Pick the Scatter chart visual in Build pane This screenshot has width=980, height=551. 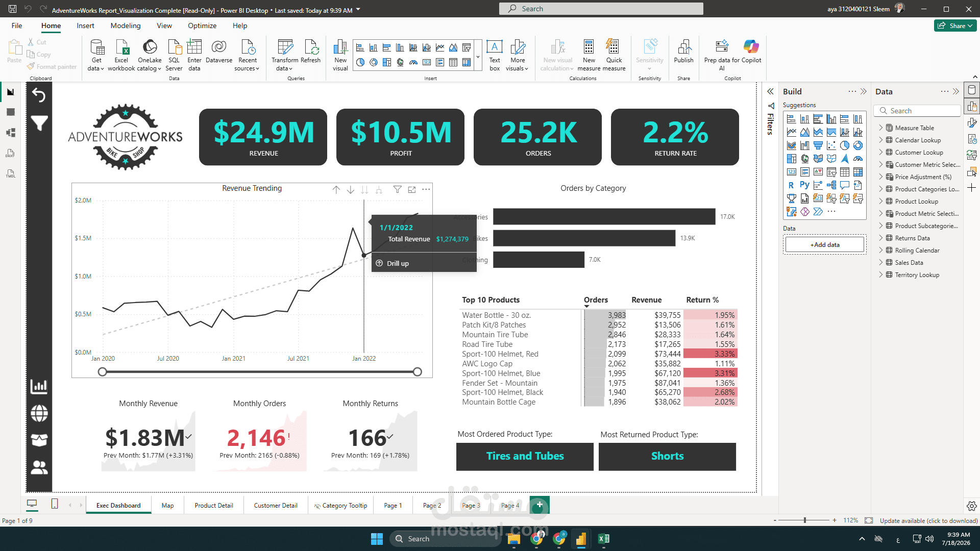831,145
